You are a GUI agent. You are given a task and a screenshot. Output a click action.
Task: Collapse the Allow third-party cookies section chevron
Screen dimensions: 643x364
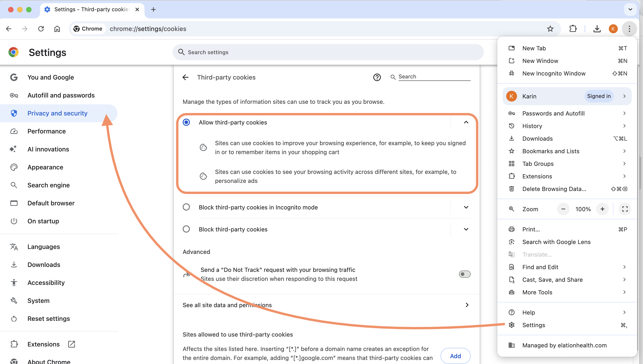466,122
